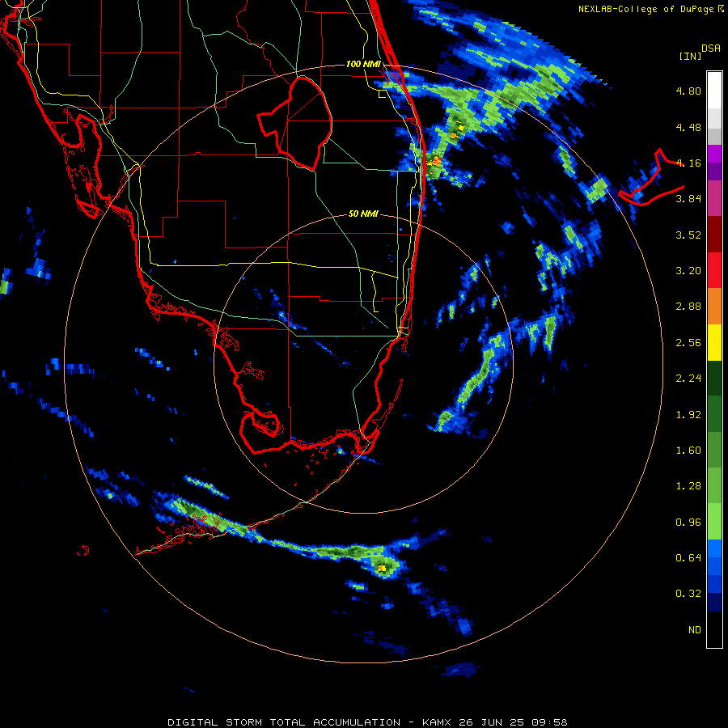Screen dimensions: 728x728
Task: Click the NEXLAB-College of DuPage credit text
Action: [645, 9]
